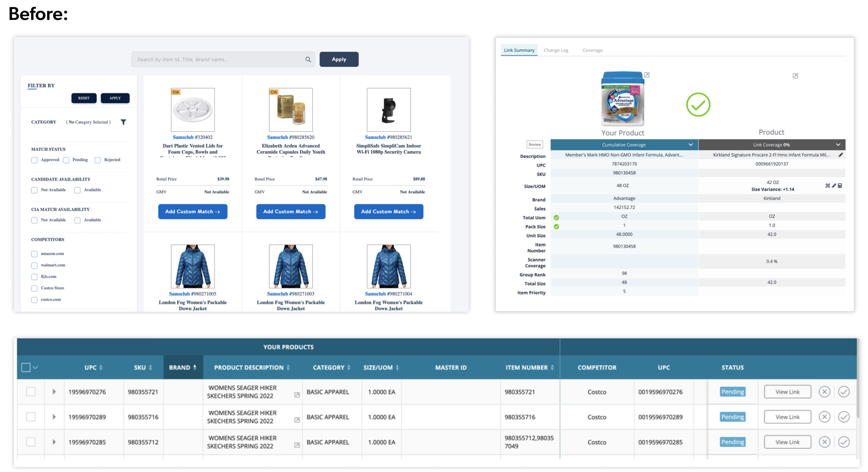
Task: Expand the first table row triangle
Action: 54,391
